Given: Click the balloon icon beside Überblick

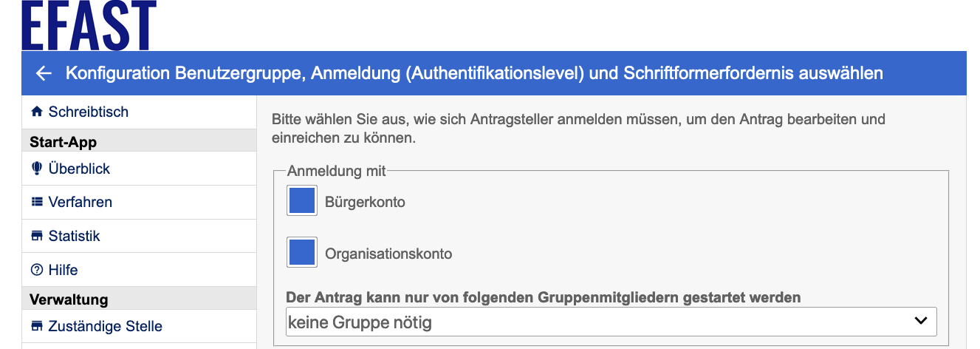Looking at the screenshot, I should (x=37, y=169).
